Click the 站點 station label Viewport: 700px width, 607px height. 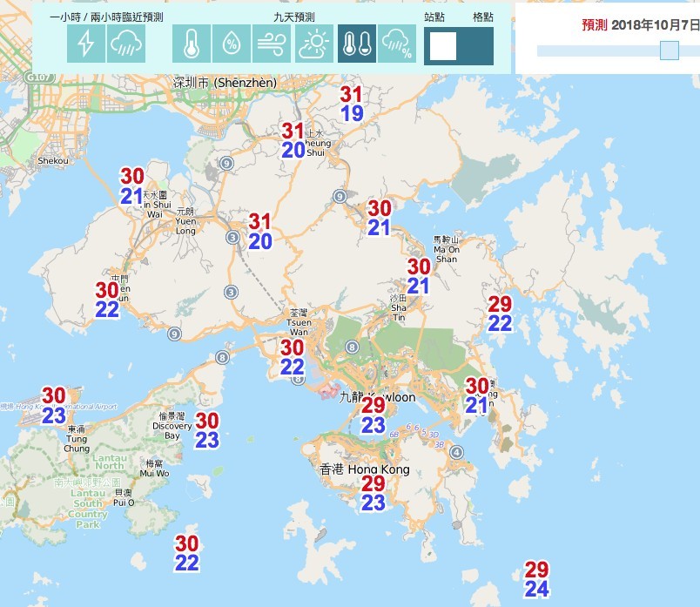[434, 17]
